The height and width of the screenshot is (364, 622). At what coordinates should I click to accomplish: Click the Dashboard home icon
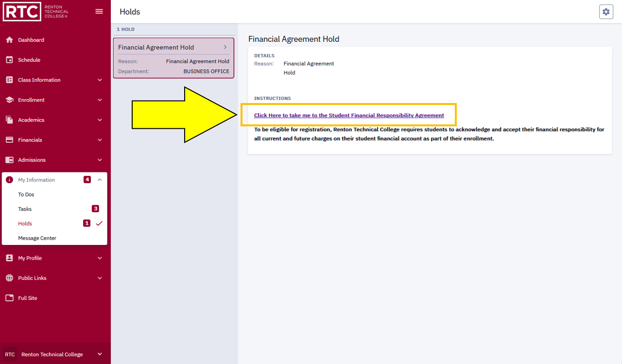9,40
